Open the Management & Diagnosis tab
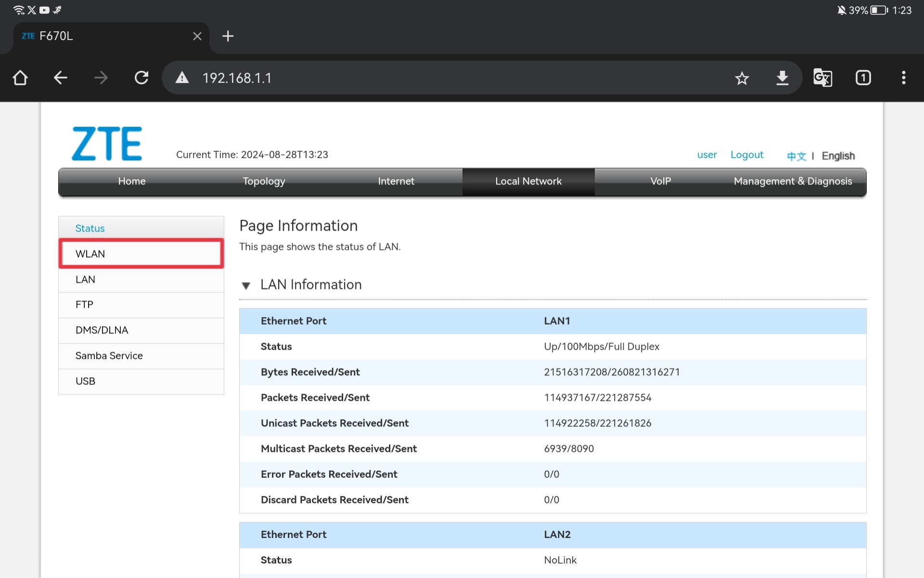 [x=793, y=181]
